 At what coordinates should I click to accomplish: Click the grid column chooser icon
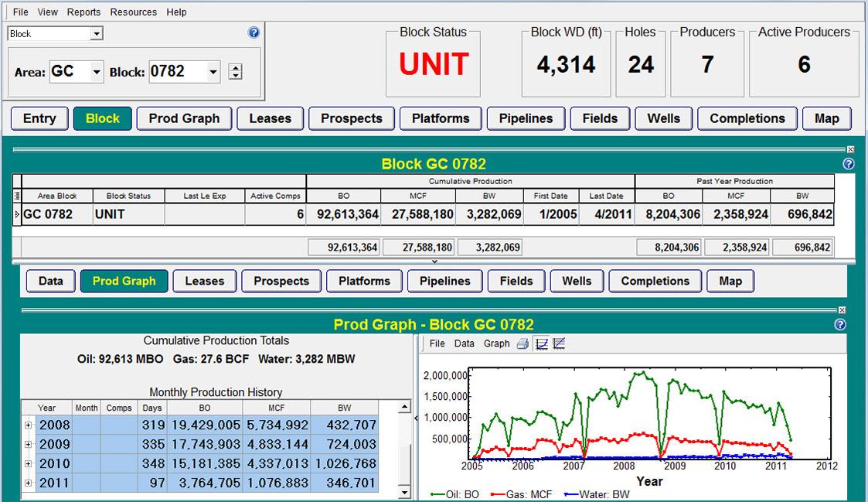17,196
